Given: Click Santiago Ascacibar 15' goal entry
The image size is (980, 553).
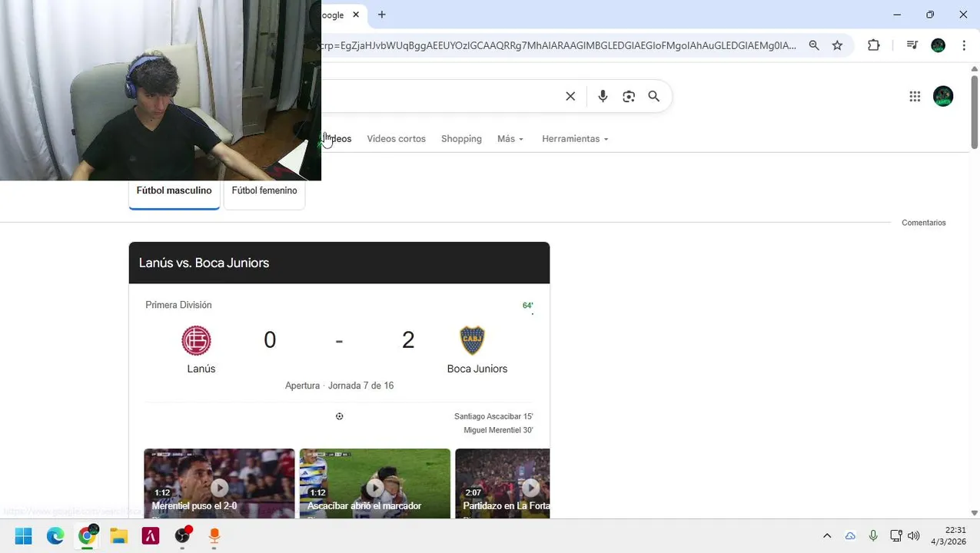Looking at the screenshot, I should click(493, 416).
